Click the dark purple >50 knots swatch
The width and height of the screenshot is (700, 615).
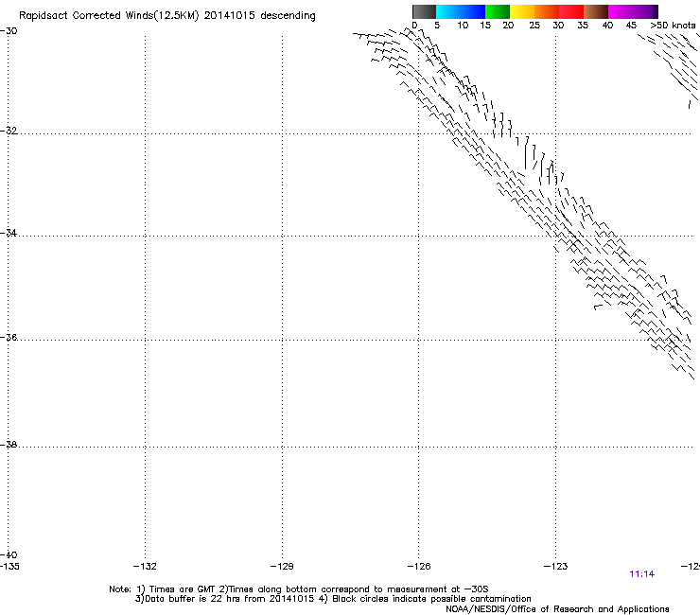click(x=655, y=11)
